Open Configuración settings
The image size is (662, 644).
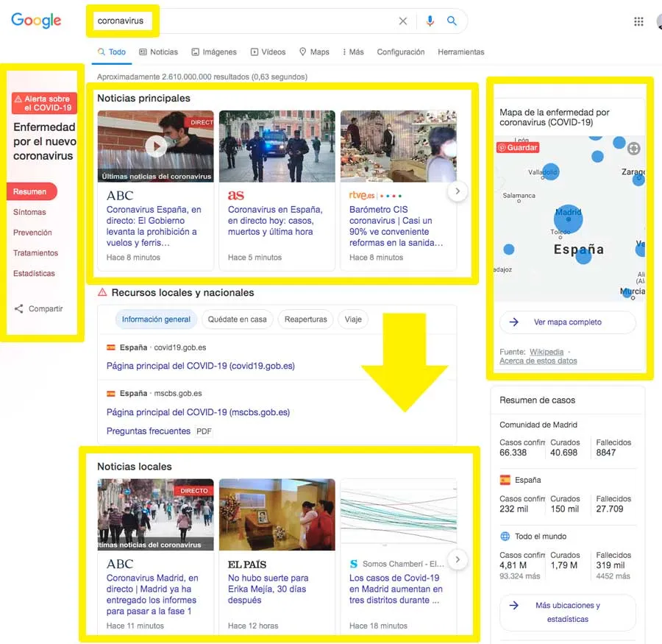point(401,52)
